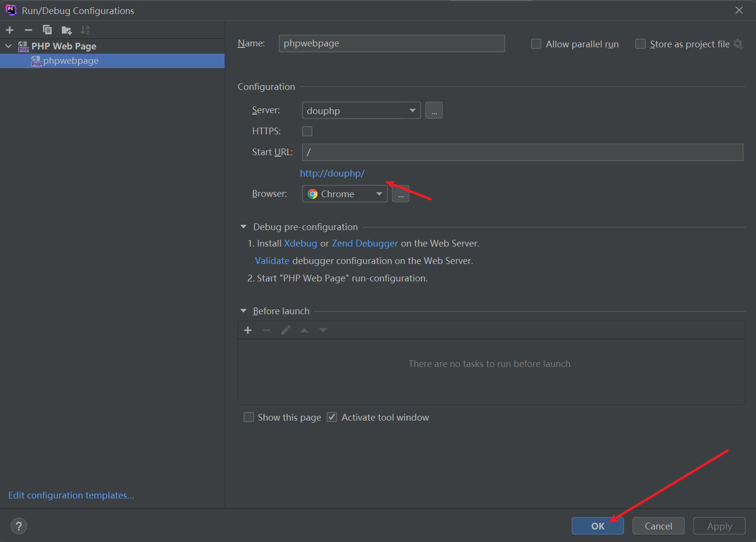Click into the Start URL field
The image size is (756, 542).
click(523, 152)
